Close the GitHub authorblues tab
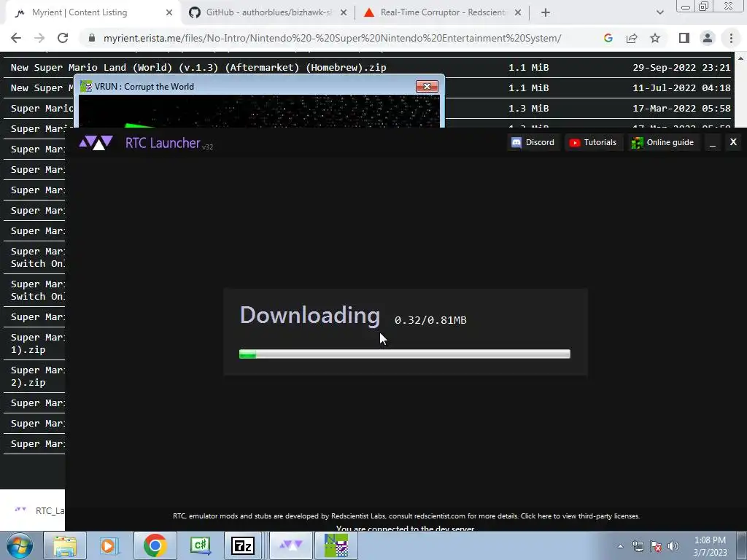747x560 pixels. tap(344, 13)
